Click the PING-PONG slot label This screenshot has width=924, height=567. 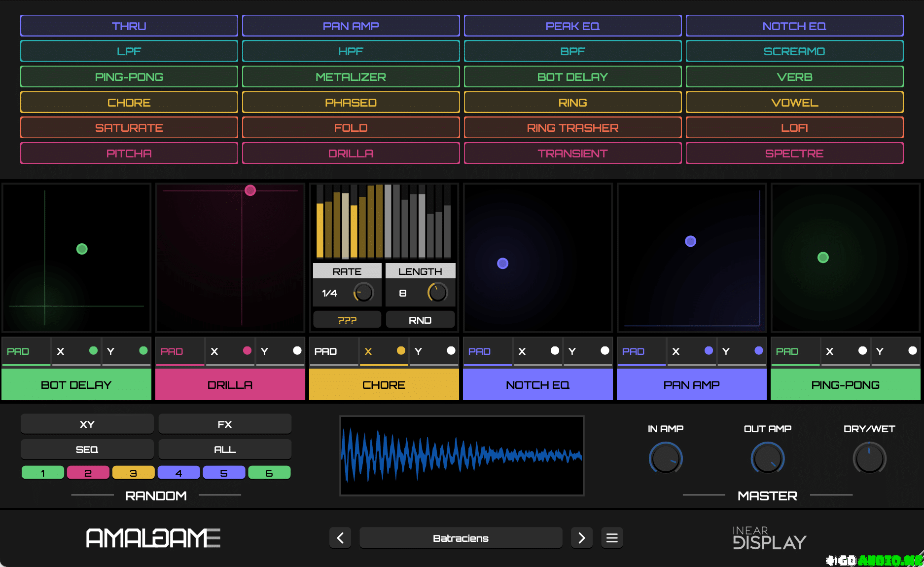[846, 384]
